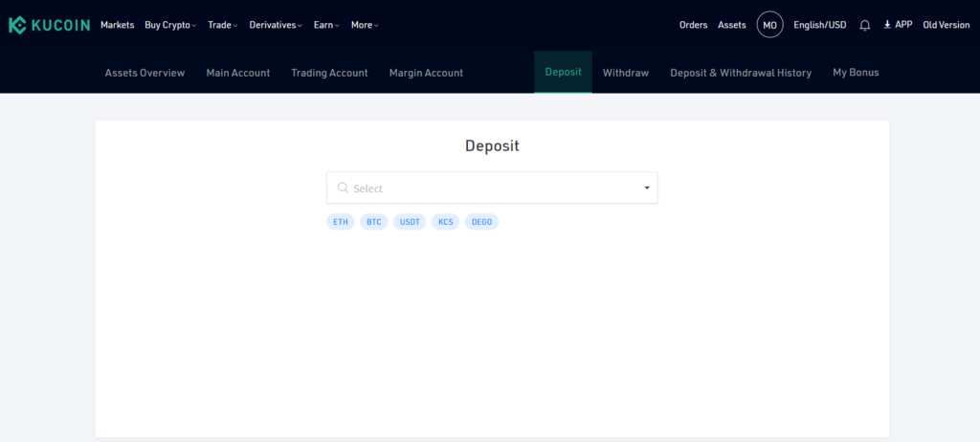Open the Main Account tab
The image size is (980, 442).
(238, 73)
